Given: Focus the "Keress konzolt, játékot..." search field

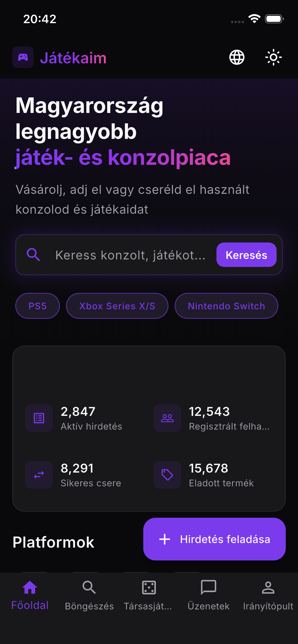Looking at the screenshot, I should (x=130, y=255).
